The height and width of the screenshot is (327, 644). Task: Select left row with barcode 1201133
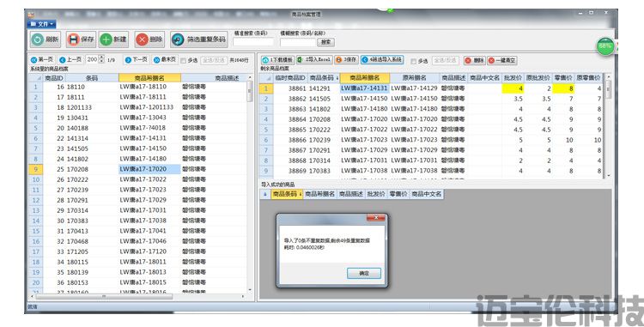pyautogui.click(x=138, y=107)
